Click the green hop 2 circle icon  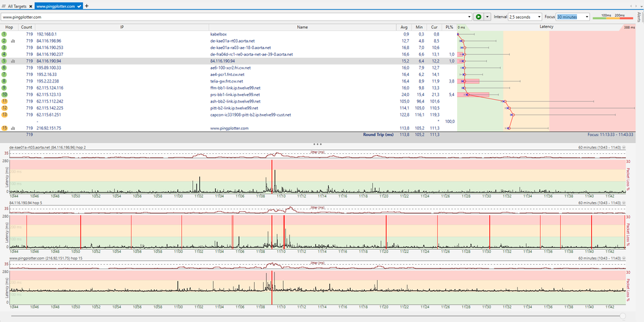(x=4, y=41)
